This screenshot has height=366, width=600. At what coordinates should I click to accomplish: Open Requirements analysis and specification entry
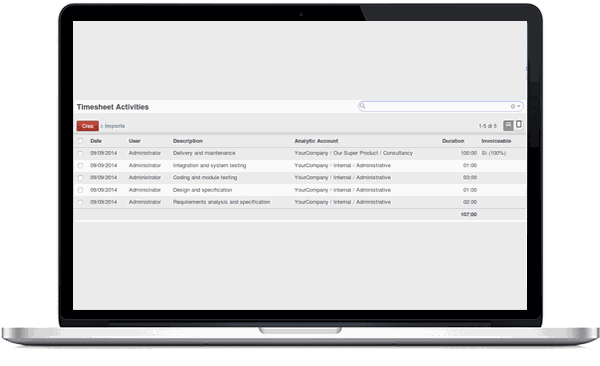[x=222, y=202]
